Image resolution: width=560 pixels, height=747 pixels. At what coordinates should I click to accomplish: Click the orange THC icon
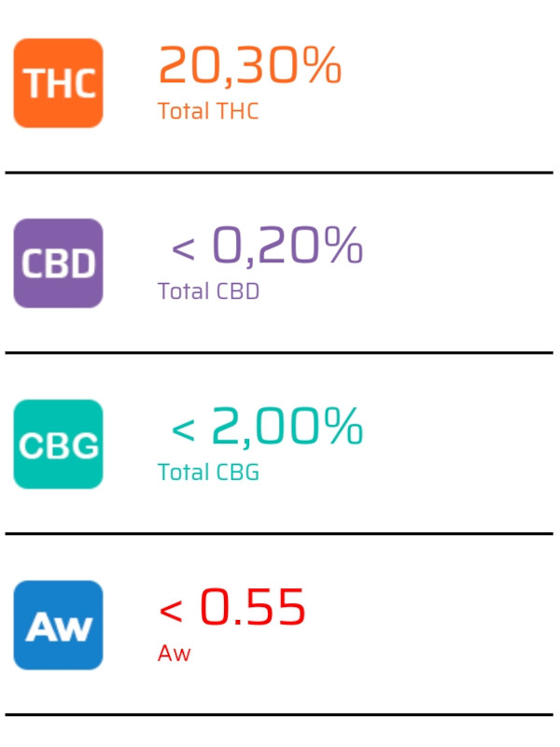coord(58,83)
